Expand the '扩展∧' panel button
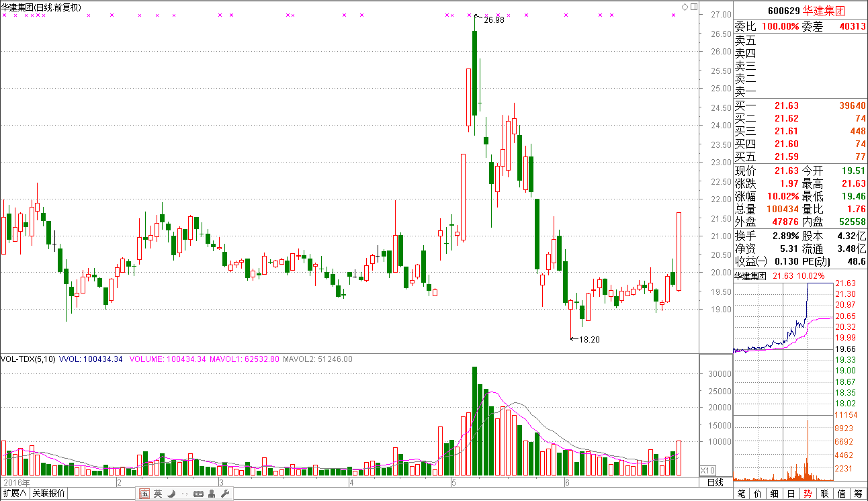The image size is (868, 501). [x=15, y=494]
